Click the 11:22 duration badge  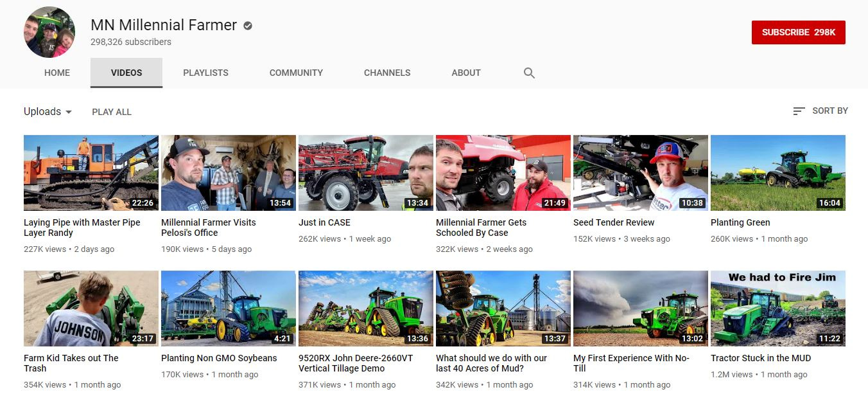[x=829, y=339]
